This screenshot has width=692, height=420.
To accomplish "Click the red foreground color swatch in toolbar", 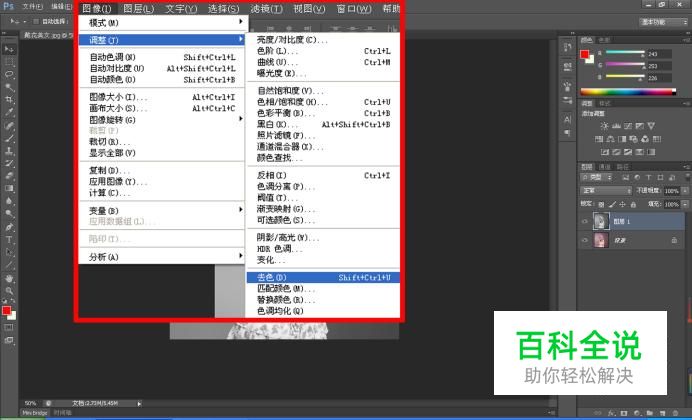I will (6, 311).
